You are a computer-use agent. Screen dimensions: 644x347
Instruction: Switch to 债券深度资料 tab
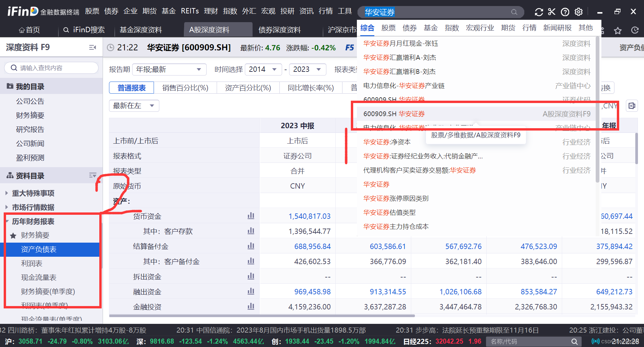pyautogui.click(x=280, y=30)
